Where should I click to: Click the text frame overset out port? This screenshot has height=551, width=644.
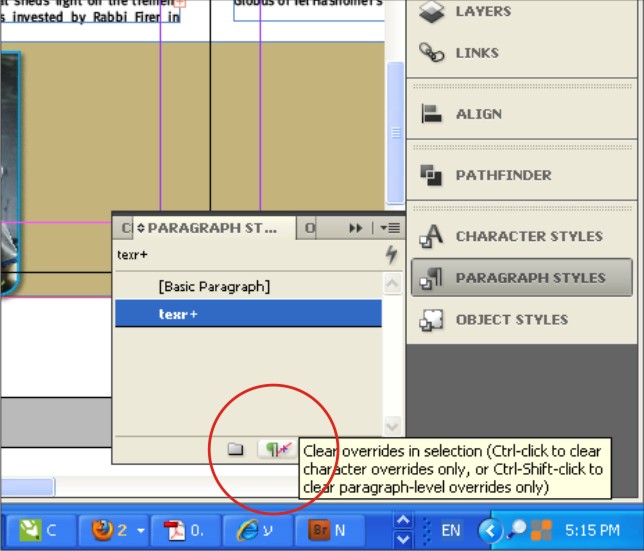[180, 4]
